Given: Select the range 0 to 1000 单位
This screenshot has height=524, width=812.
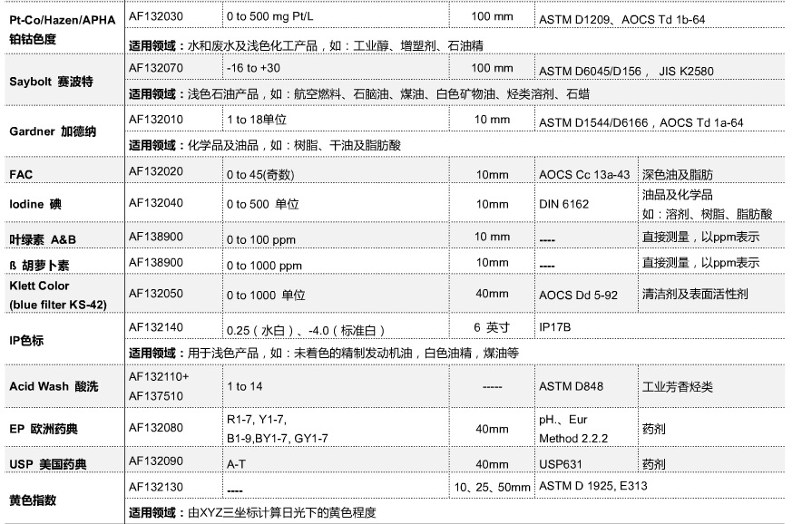Looking at the screenshot, I should pyautogui.click(x=266, y=296).
